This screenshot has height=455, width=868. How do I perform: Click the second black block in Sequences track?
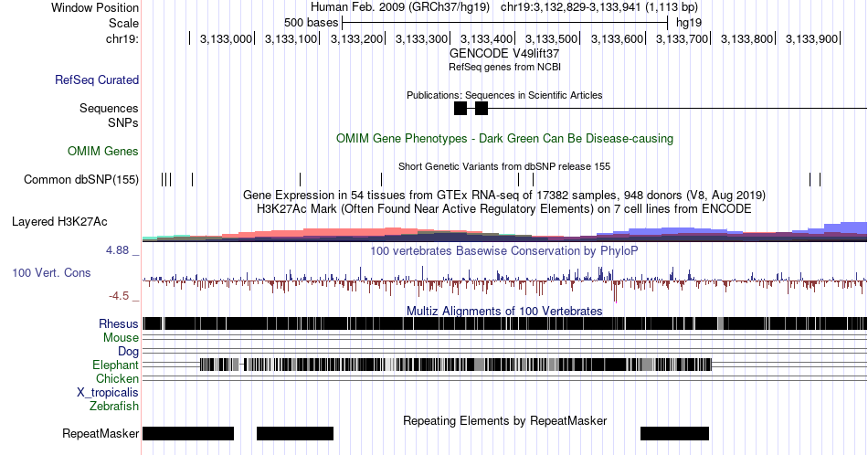pyautogui.click(x=481, y=109)
